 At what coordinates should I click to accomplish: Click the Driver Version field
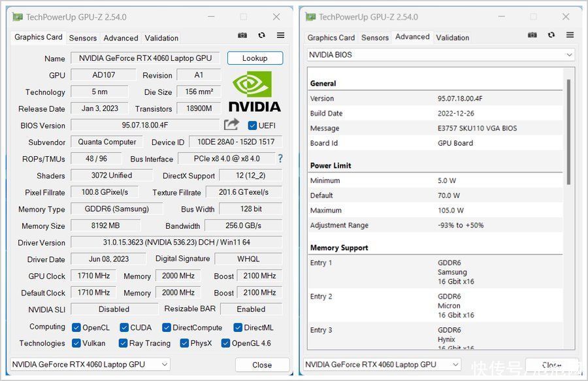point(176,242)
